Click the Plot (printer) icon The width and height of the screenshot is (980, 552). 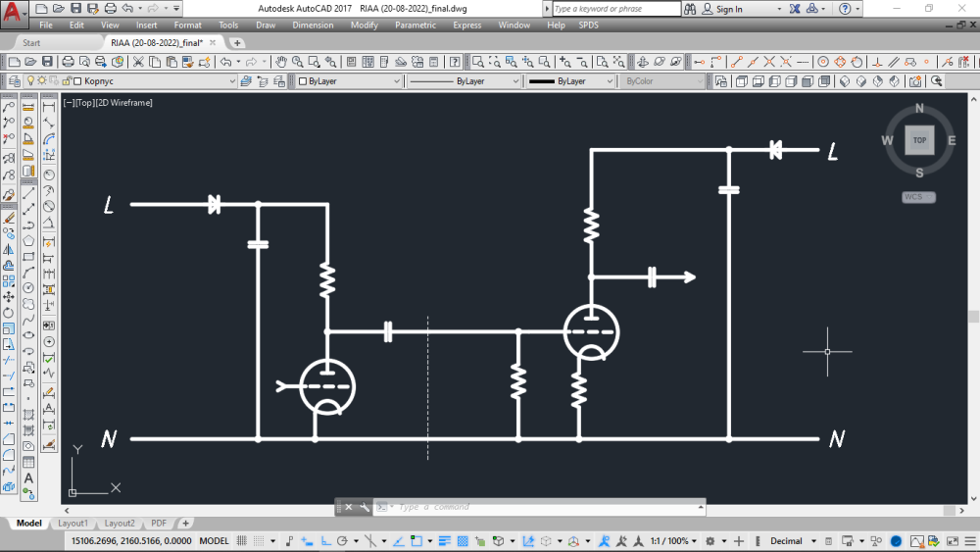click(69, 62)
